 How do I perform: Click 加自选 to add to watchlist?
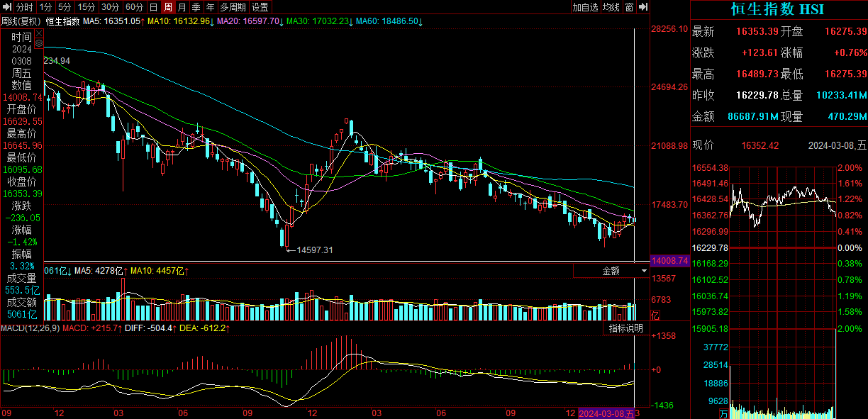(586, 7)
